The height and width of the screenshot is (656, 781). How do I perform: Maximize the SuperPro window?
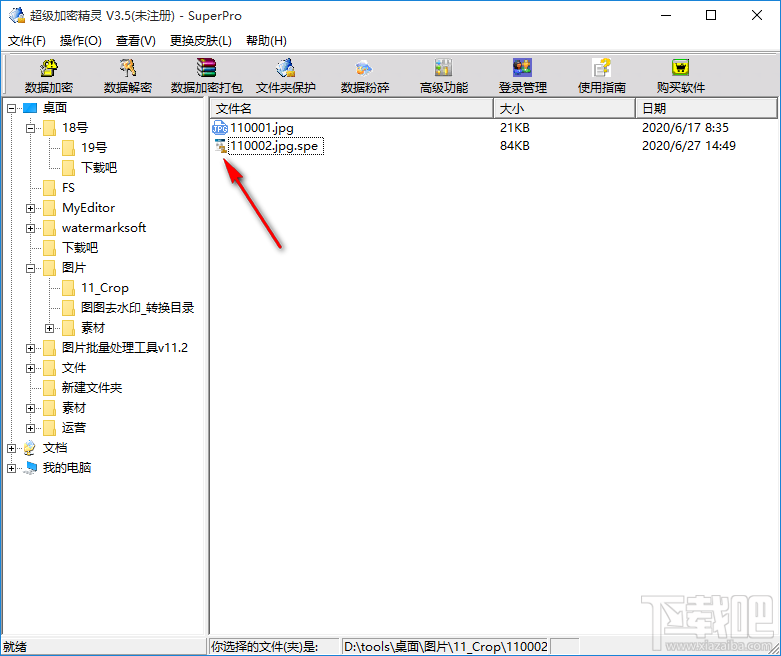(x=711, y=15)
